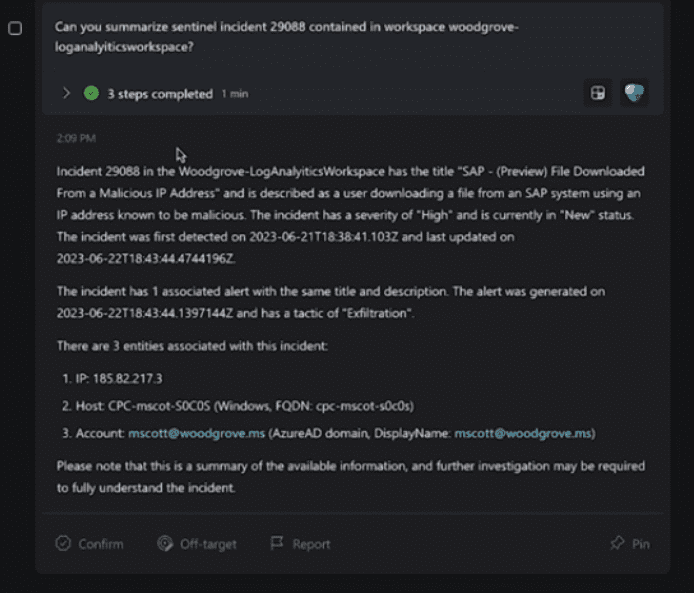Click the 3 steps completed label

click(x=160, y=94)
